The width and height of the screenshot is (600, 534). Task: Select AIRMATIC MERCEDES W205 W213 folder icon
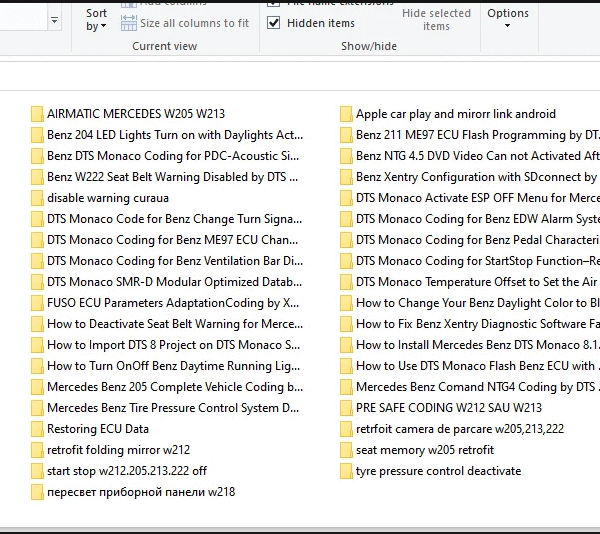[x=37, y=114]
